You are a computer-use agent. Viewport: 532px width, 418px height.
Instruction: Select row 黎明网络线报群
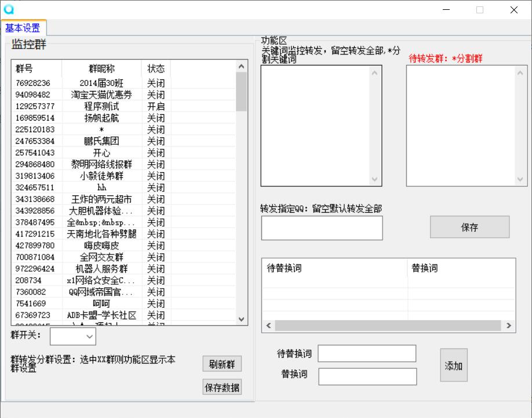tap(123, 164)
